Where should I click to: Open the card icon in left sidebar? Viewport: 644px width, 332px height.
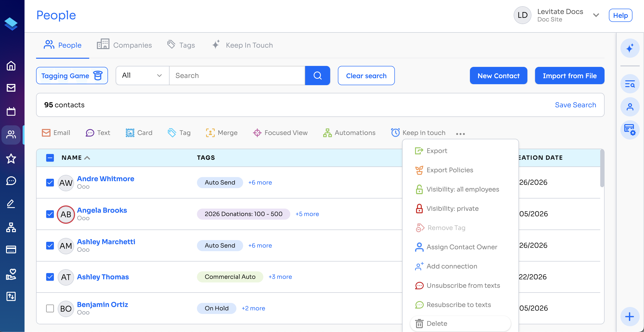pos(11,250)
